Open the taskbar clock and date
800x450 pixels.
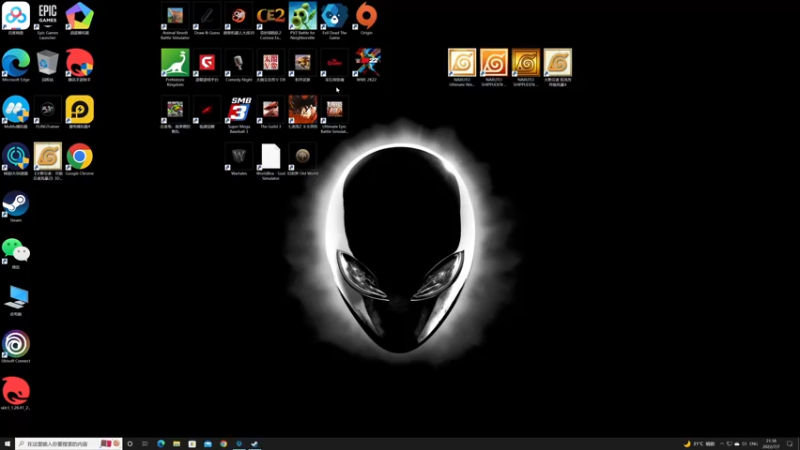pyautogui.click(x=771, y=444)
